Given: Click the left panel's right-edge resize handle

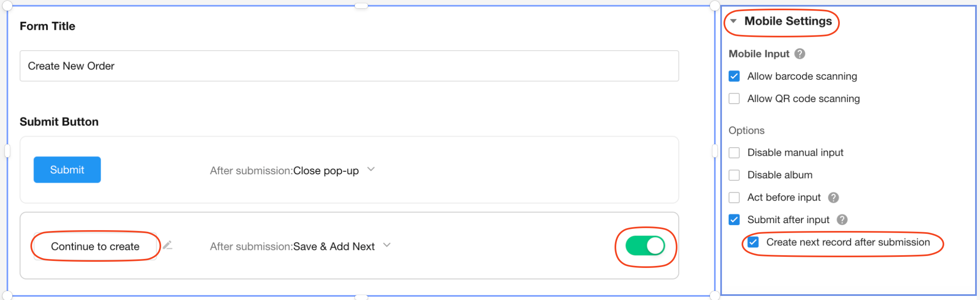Looking at the screenshot, I should click(715, 151).
